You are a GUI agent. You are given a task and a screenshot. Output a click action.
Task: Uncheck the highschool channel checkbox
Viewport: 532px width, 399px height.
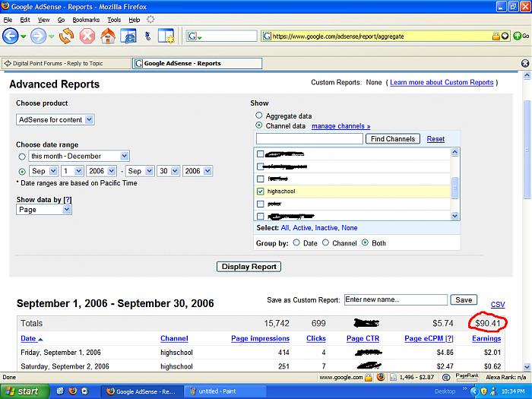pyautogui.click(x=261, y=192)
